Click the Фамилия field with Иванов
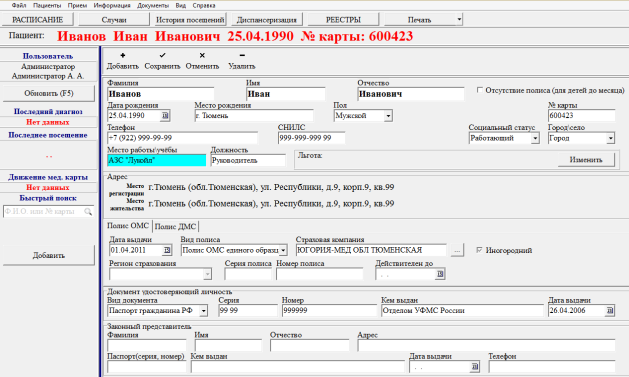This screenshot has width=629, height=377. tap(160, 94)
